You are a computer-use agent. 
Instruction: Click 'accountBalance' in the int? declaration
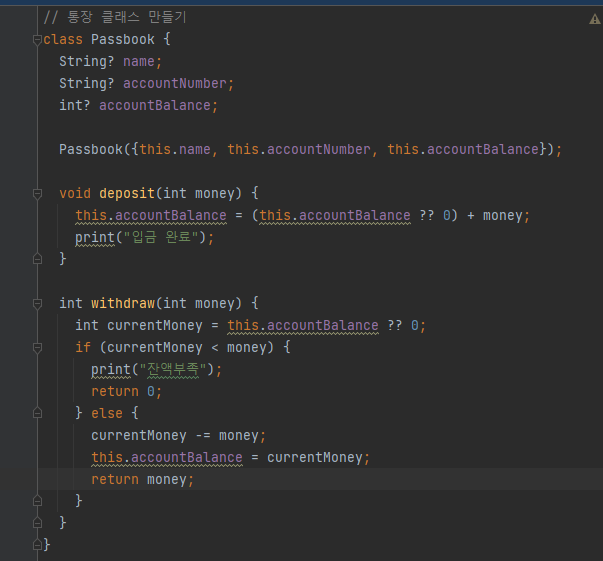tap(155, 105)
